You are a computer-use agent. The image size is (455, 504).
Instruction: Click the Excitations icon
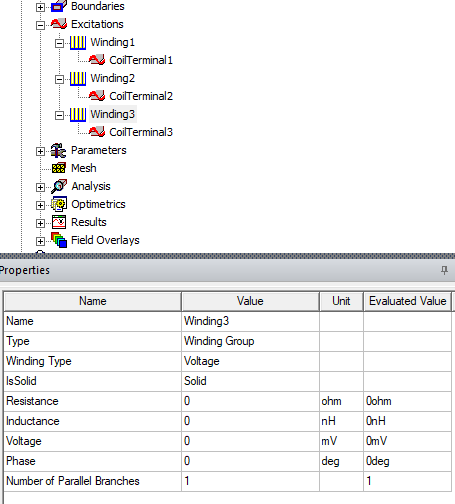[x=59, y=24]
